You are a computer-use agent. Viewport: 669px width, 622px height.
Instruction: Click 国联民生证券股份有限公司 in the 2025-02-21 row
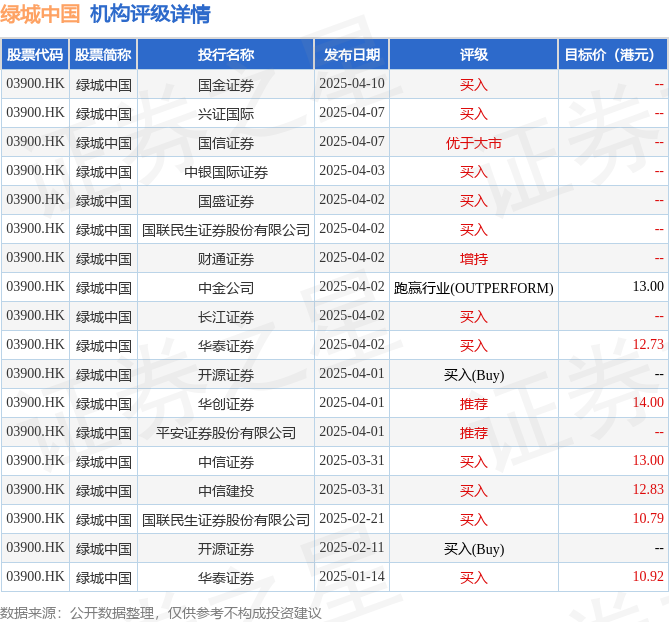[x=226, y=520]
